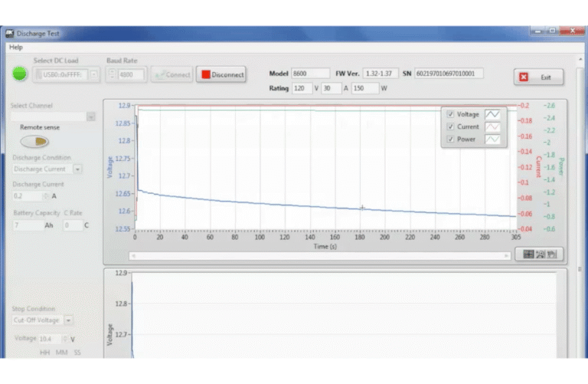Click the Power plot line style icon
The height and width of the screenshot is (384, 588).
492,139
